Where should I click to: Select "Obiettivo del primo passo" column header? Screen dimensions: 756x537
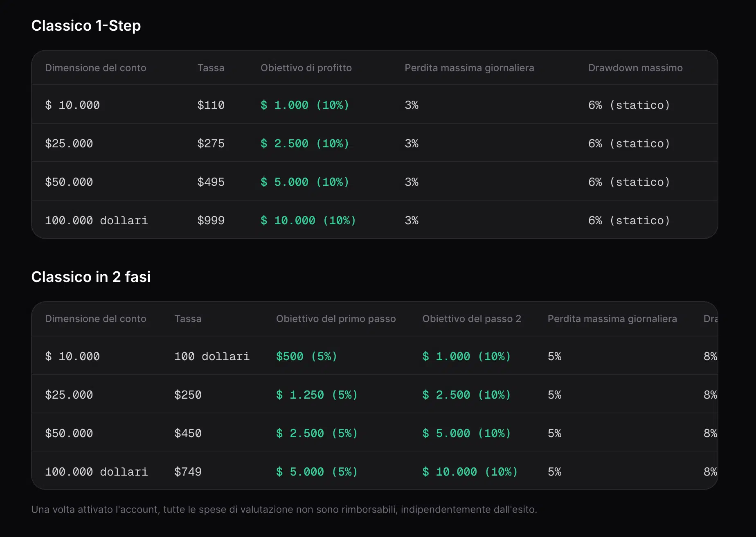click(x=336, y=319)
